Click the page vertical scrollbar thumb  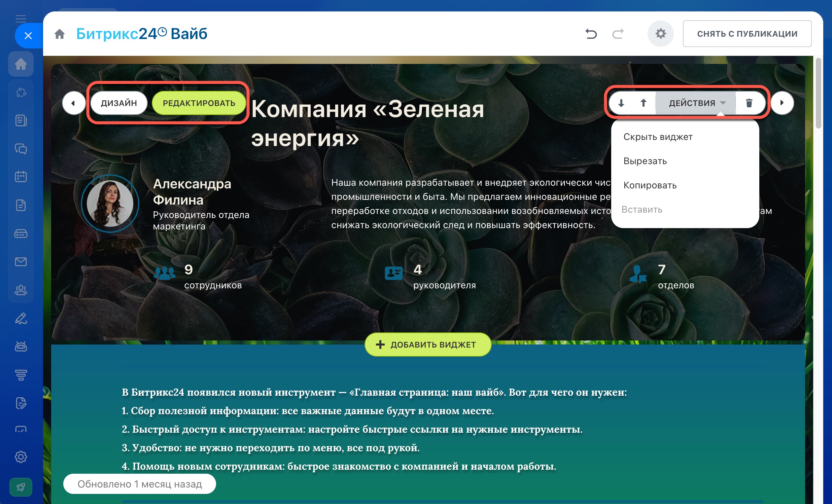[818, 94]
